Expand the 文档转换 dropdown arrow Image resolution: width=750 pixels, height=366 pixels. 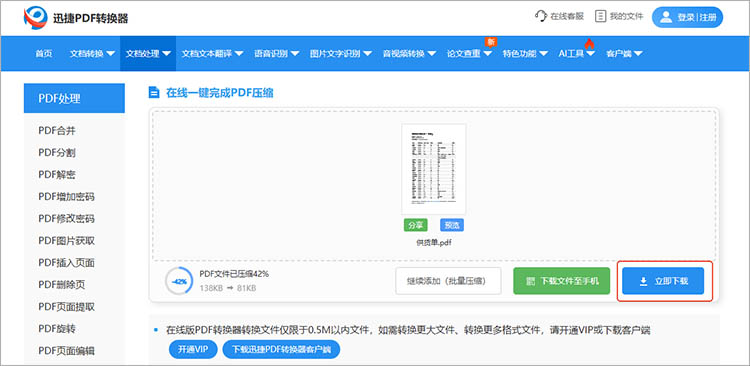pos(110,54)
